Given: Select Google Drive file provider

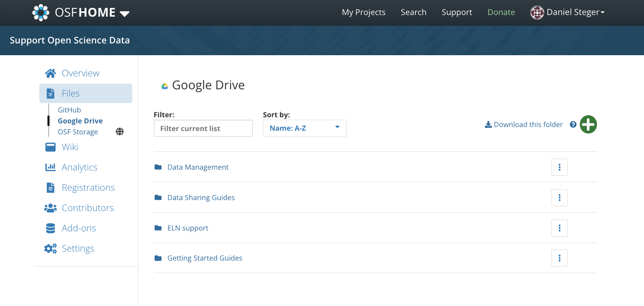Looking at the screenshot, I should click(80, 121).
